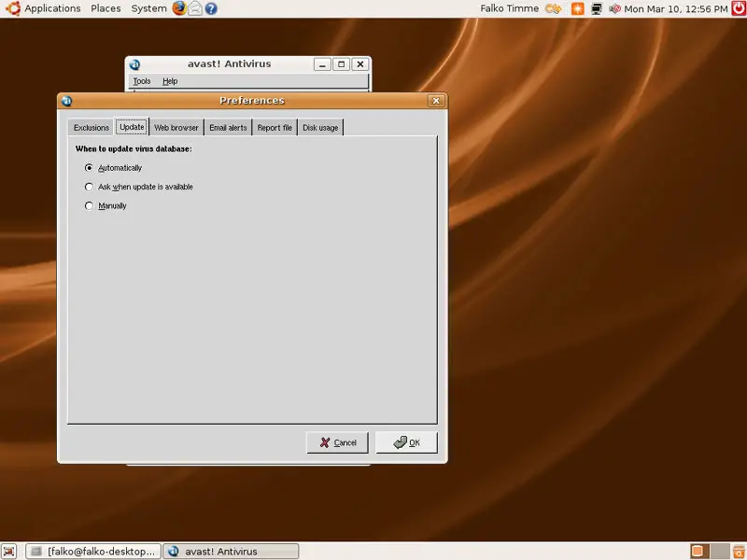747x560 pixels.
Task: Switch to avast! Antivirus taskbar button
Action: [x=231, y=552]
